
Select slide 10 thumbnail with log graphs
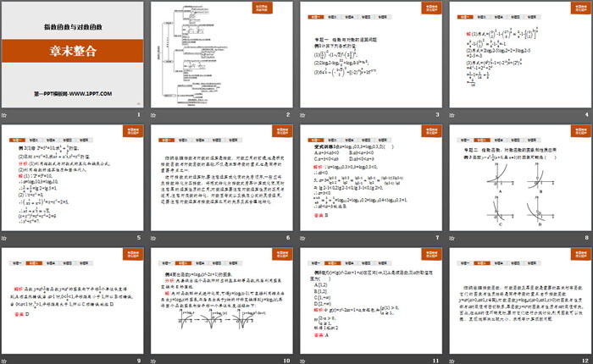[x=222, y=301]
